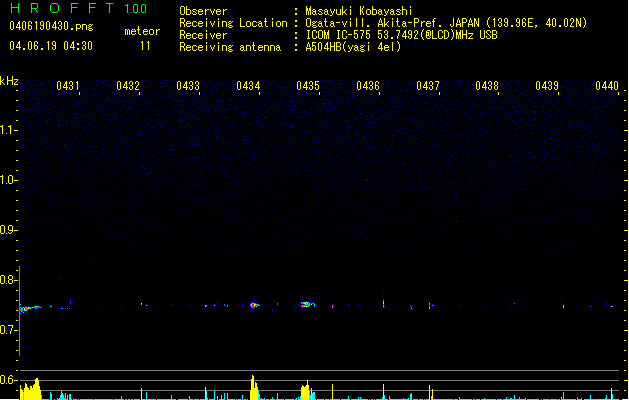Click the bright meteor echo near 0435
The height and width of the screenshot is (400, 629).
point(308,305)
